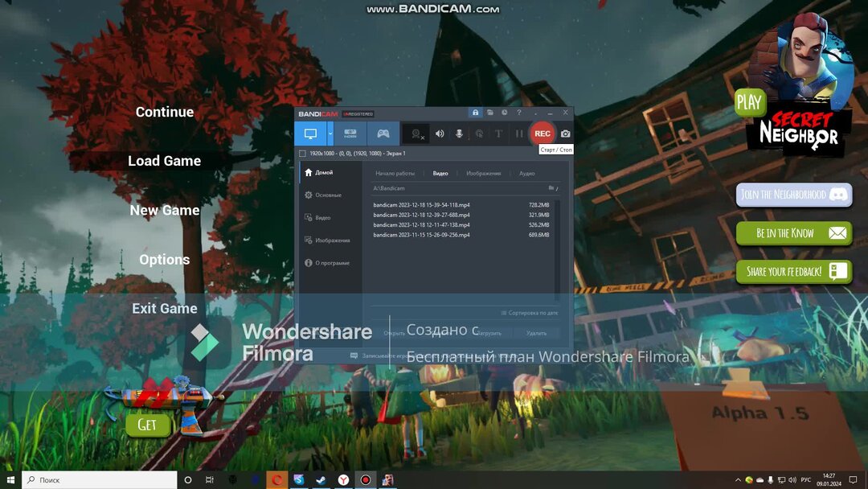This screenshot has height=489, width=868.
Task: Click Load Game in the game menu
Action: 165,161
